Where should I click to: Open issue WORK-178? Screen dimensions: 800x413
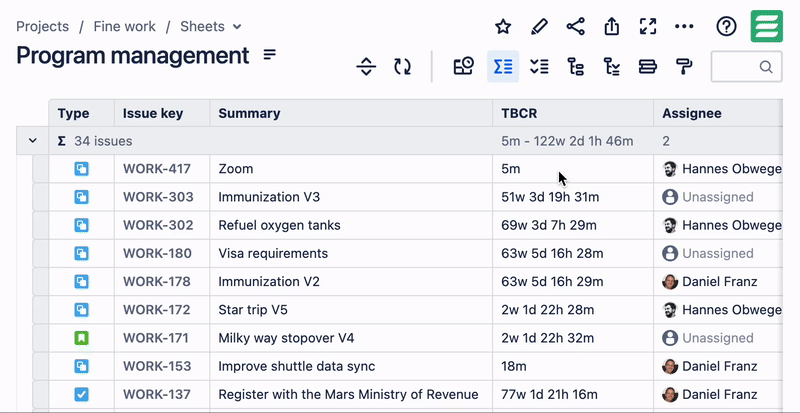[157, 281]
